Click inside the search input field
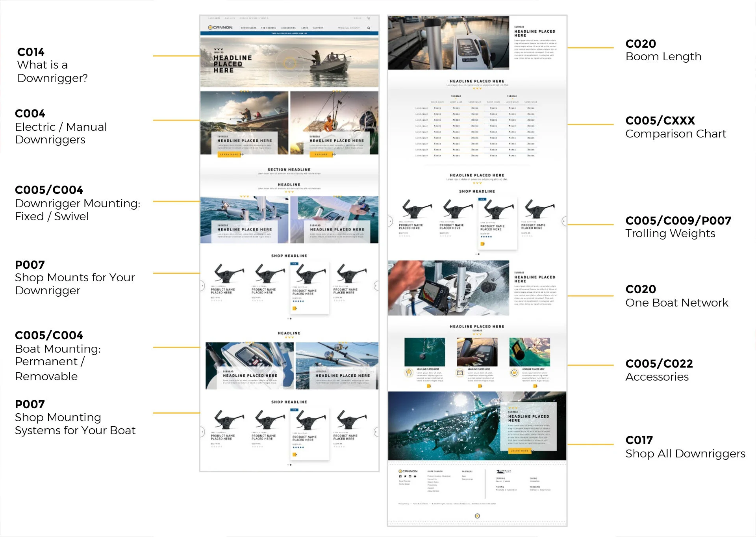This screenshot has height=537, width=756. point(348,28)
